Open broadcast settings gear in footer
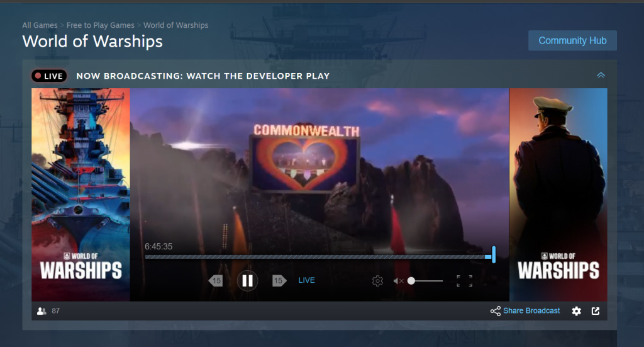This screenshot has height=347, width=644. click(577, 311)
